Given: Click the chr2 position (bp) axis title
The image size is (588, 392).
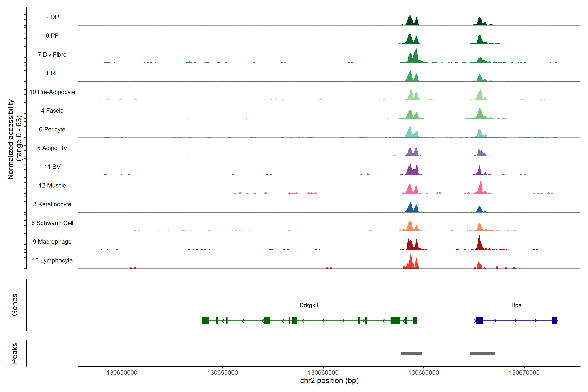Looking at the screenshot, I should [329, 381].
